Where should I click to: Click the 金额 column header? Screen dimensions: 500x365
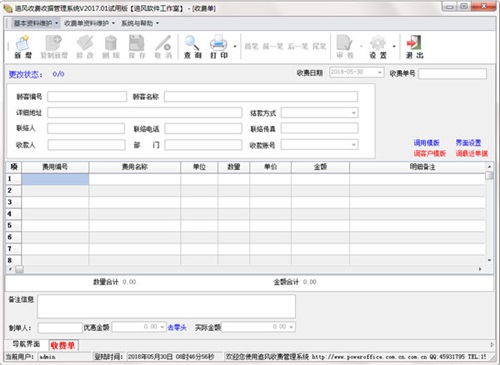click(x=320, y=167)
